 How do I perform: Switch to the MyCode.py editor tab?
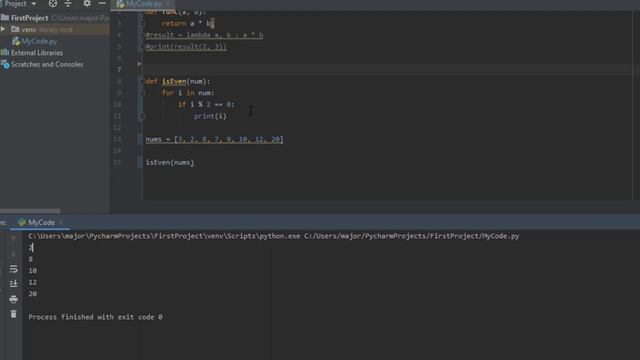coord(143,4)
